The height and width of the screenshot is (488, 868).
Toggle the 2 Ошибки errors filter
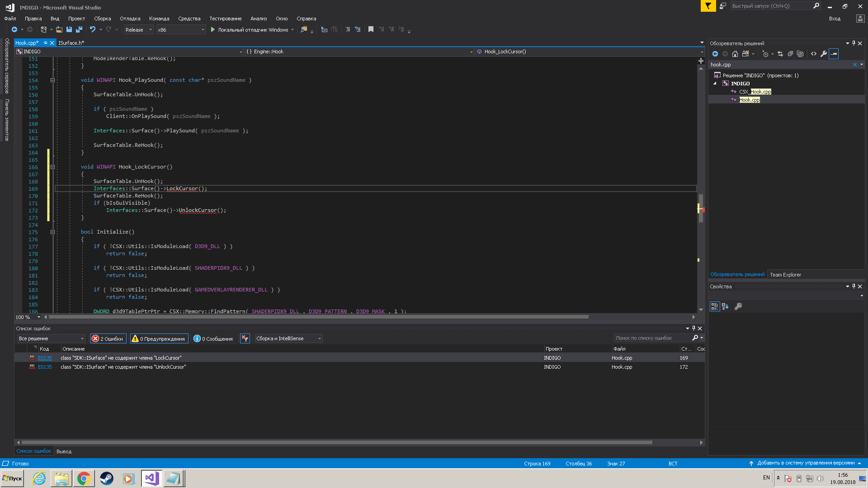tap(108, 338)
